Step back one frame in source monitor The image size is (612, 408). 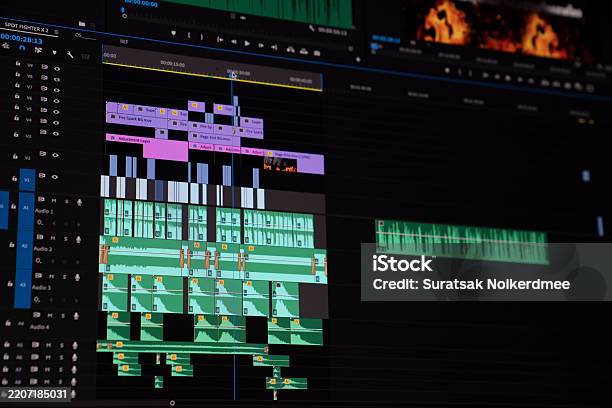(x=234, y=42)
